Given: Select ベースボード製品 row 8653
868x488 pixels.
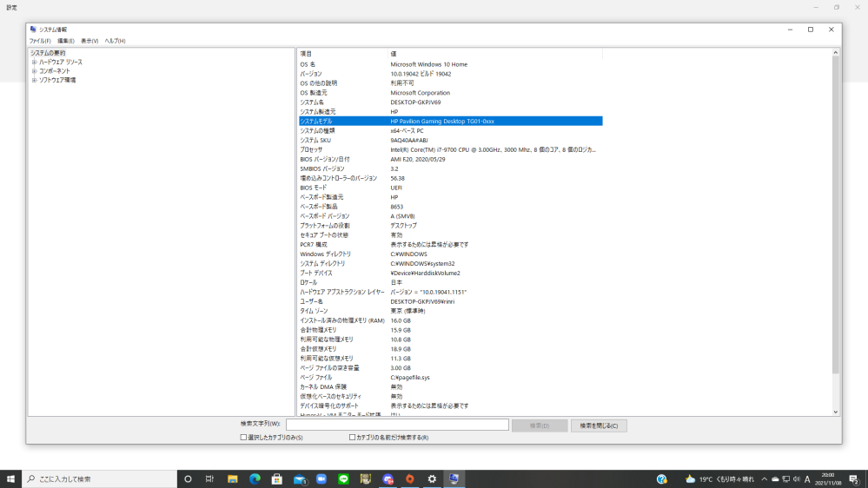Looking at the screenshot, I should point(450,207).
